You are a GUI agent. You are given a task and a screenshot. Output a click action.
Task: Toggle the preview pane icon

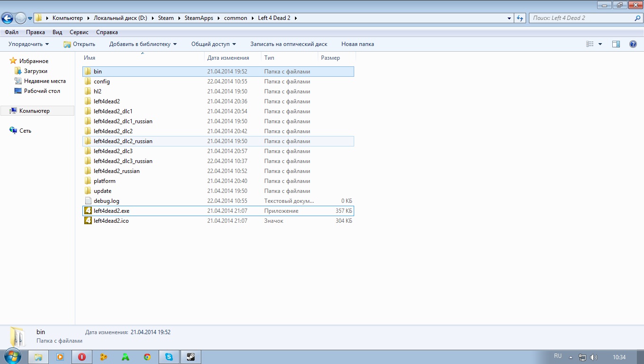(x=616, y=44)
